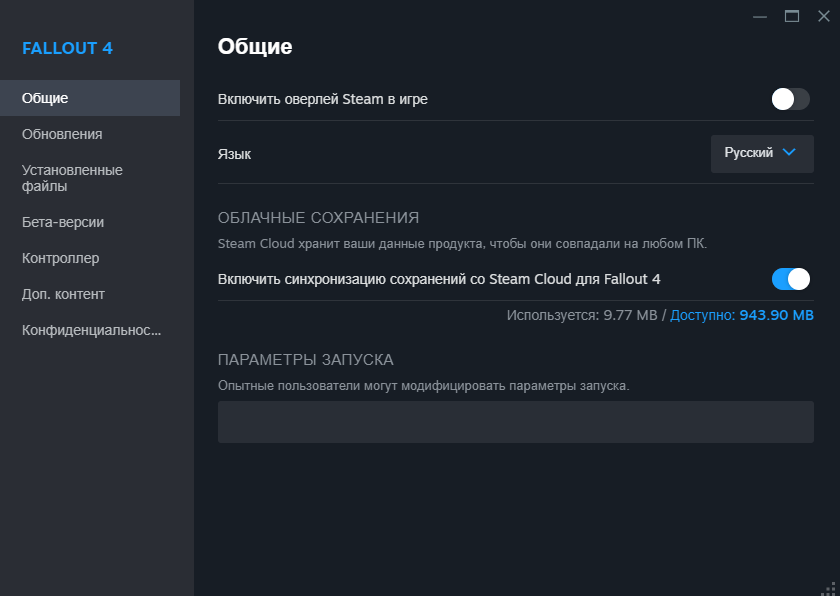Click the Steam Cloud synchronization label text
The image size is (840, 596).
tap(439, 279)
